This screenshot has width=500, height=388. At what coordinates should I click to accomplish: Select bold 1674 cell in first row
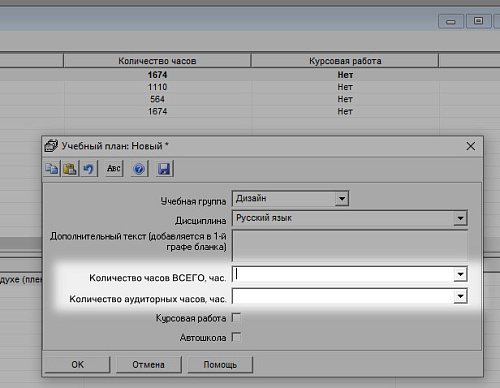click(157, 75)
